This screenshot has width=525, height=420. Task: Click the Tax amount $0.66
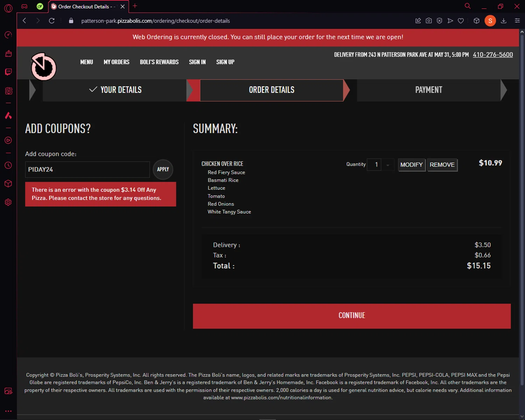(483, 255)
